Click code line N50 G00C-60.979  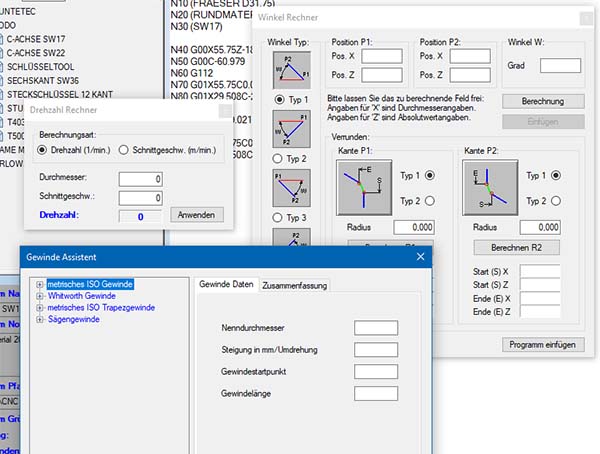point(208,61)
